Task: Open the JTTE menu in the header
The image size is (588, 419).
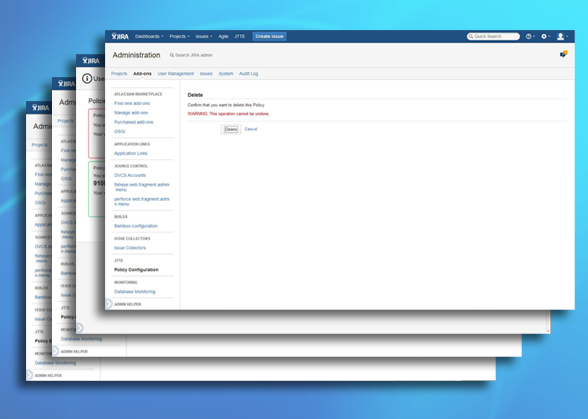Action: (240, 36)
